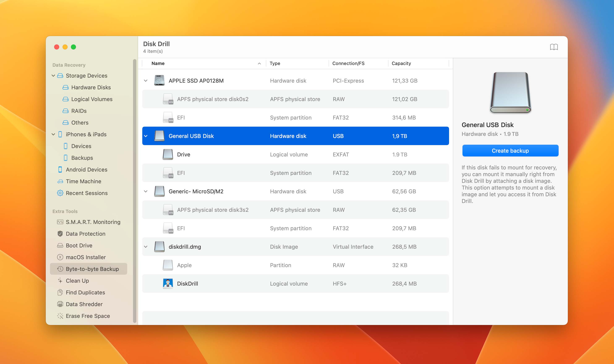Open Hardware Disks in the sidebar

click(x=91, y=87)
